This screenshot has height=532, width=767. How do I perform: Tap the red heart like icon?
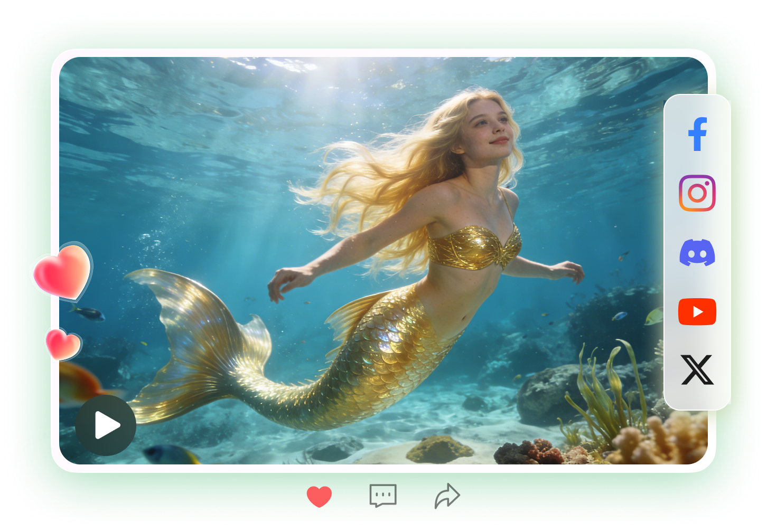[x=319, y=495]
